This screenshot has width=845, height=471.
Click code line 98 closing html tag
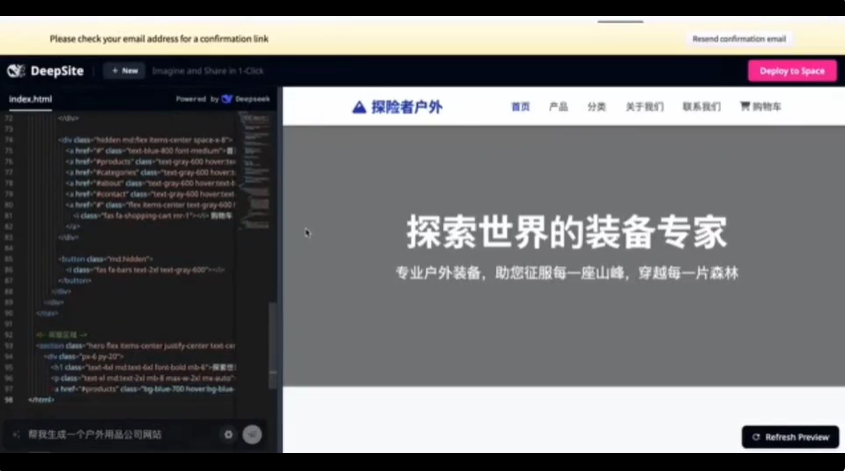tap(41, 400)
